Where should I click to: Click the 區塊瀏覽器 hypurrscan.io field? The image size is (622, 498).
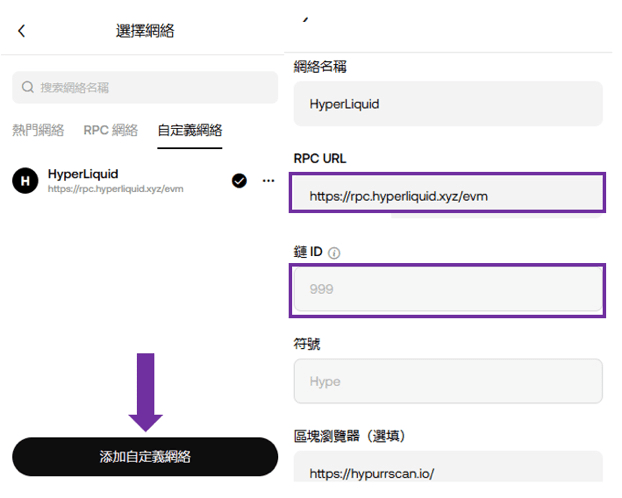448,467
